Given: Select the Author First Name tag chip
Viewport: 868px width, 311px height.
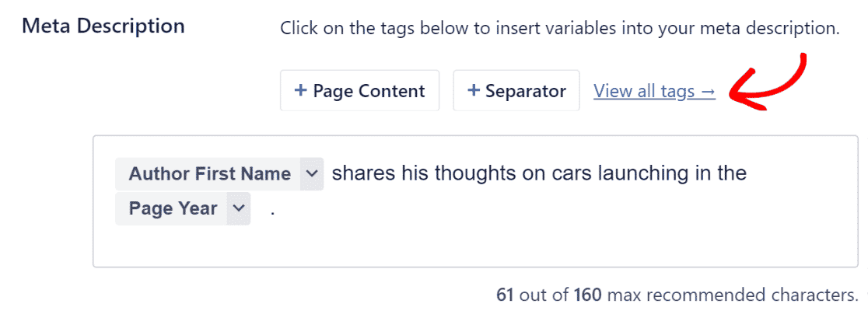Looking at the screenshot, I should [209, 173].
